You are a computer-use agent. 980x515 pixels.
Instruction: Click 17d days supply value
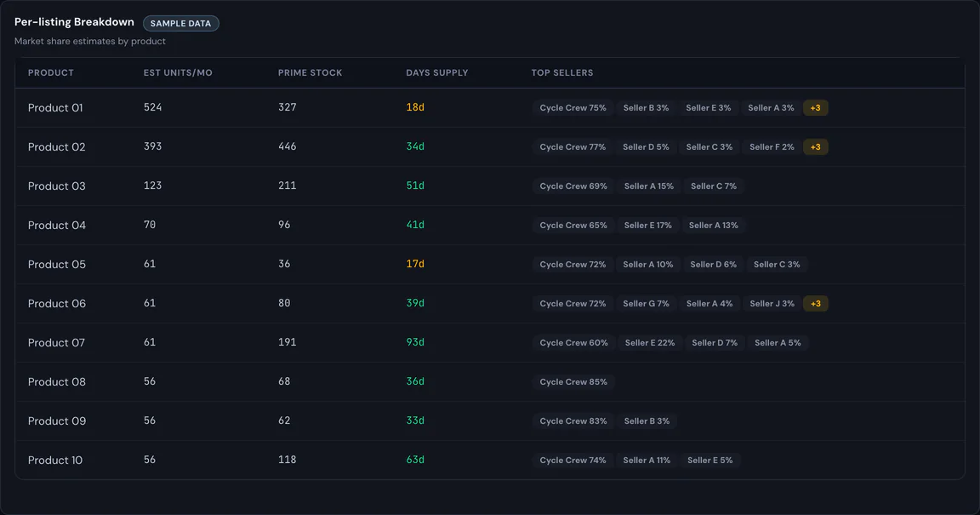point(415,264)
